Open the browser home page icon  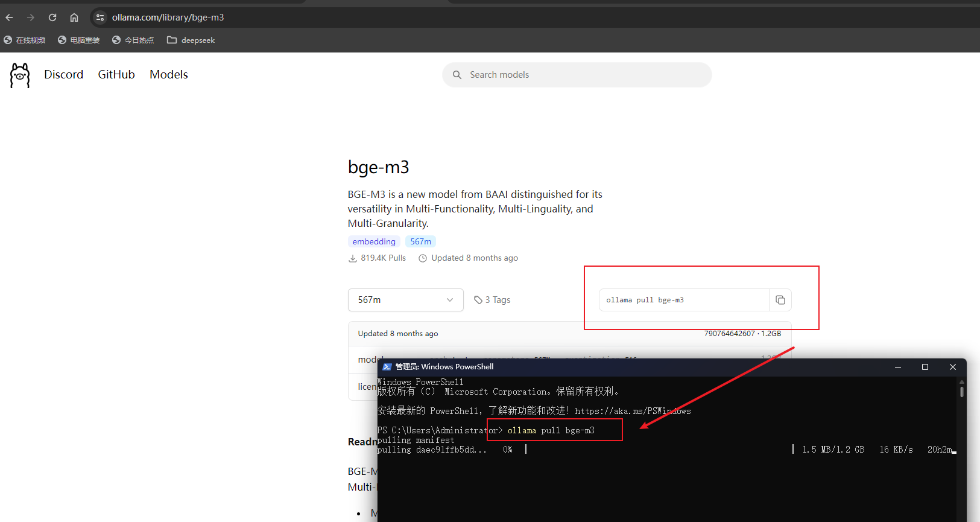[74, 18]
